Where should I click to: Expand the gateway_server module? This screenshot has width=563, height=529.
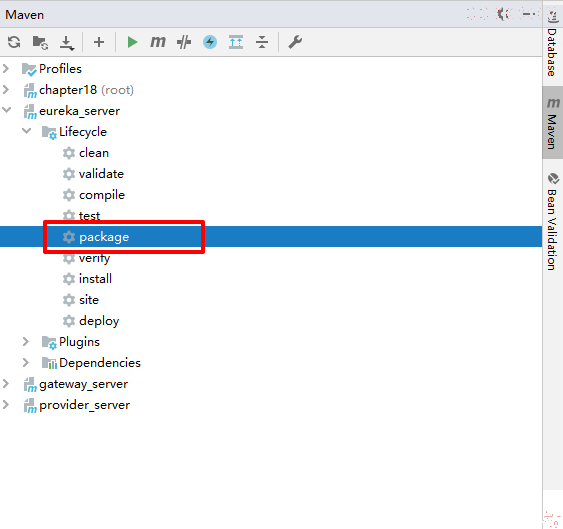[6, 384]
